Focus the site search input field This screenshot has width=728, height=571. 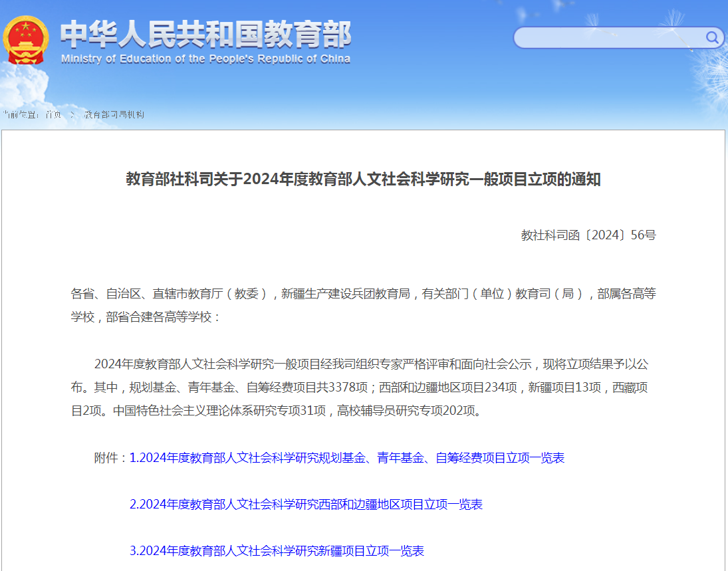608,38
